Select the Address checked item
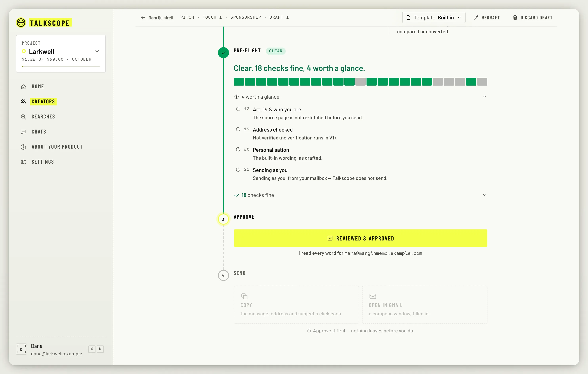This screenshot has width=588, height=374. pyautogui.click(x=360, y=134)
